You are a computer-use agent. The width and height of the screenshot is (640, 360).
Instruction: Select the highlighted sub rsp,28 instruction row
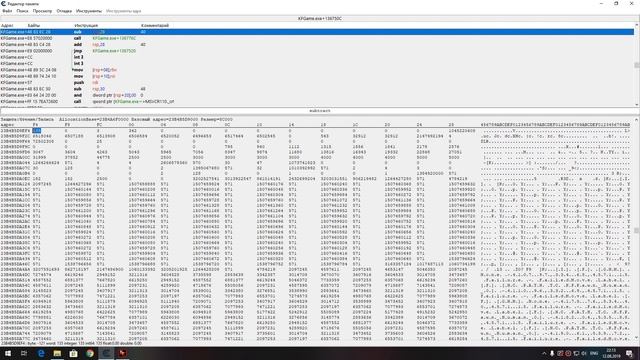coord(317,32)
